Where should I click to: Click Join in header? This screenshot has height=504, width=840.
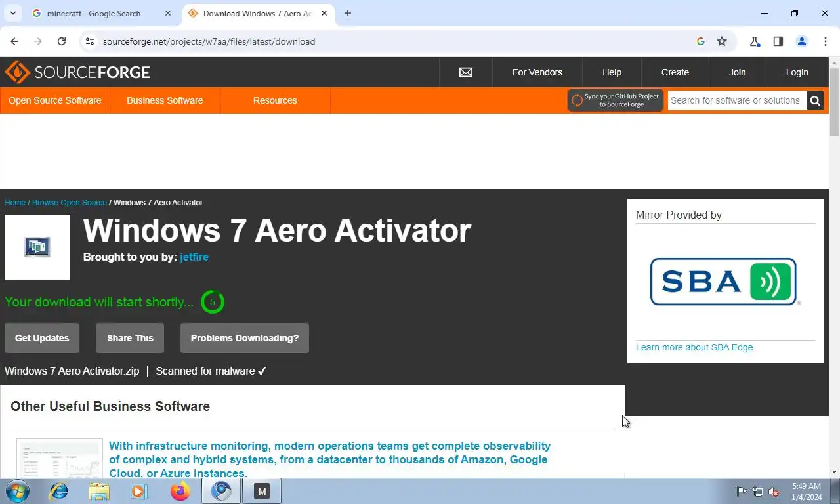coord(737,72)
